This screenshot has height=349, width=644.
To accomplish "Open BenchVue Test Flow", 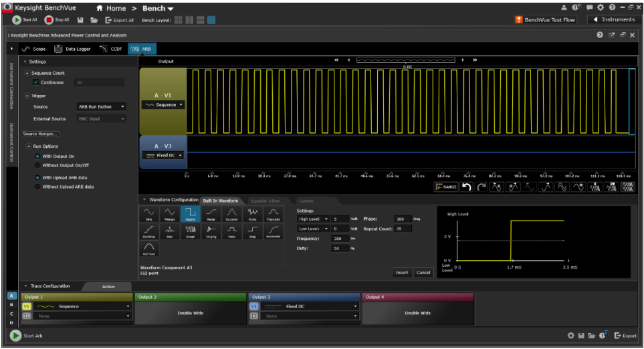I will 546,19.
